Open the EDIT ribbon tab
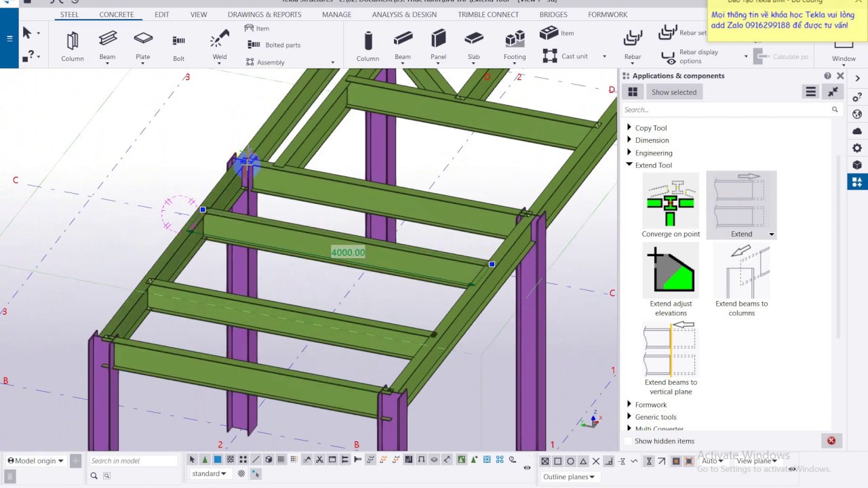 coord(162,14)
